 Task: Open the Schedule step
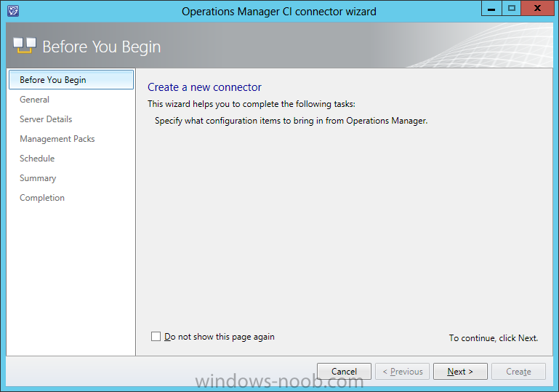[x=37, y=159]
